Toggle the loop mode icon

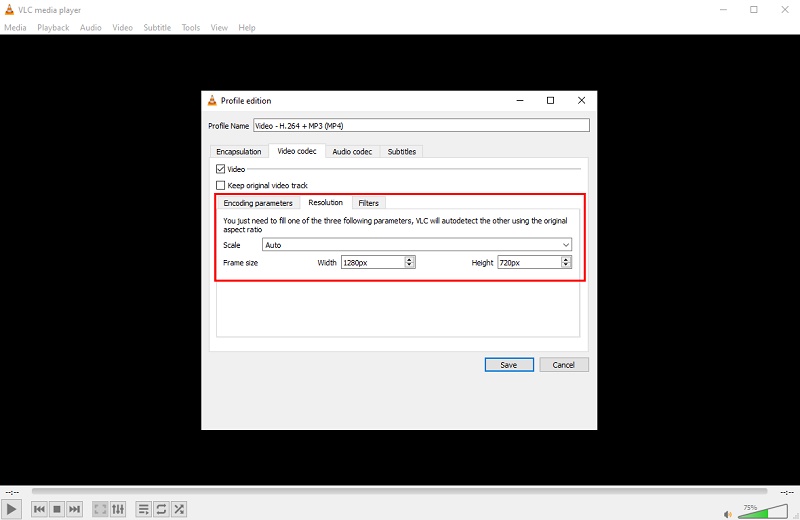pyautogui.click(x=161, y=509)
